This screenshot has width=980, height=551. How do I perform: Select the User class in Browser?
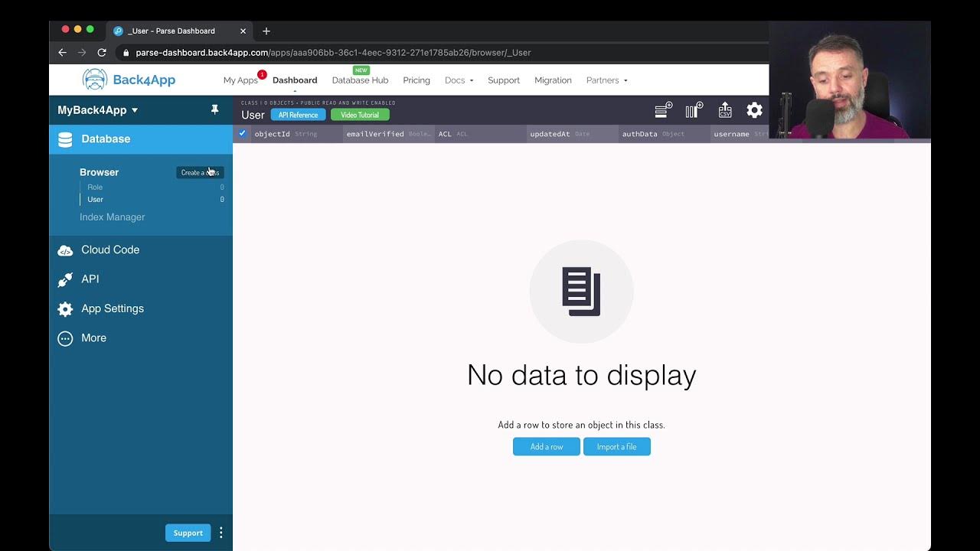(x=95, y=200)
